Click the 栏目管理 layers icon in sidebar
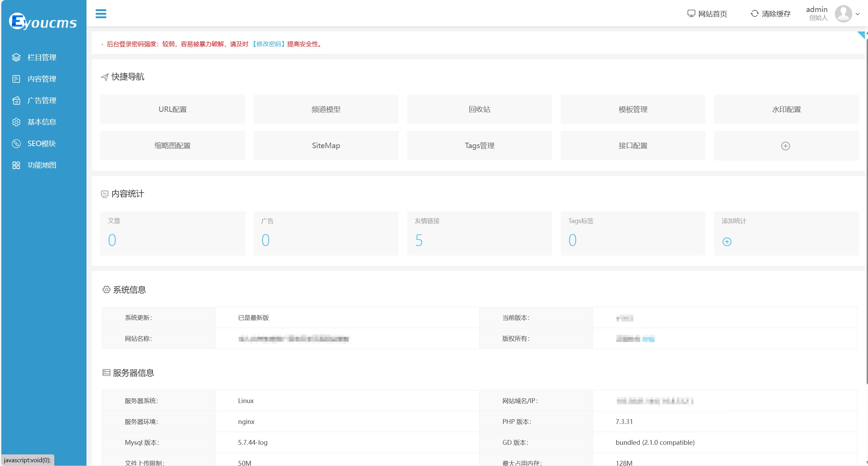 tap(16, 57)
